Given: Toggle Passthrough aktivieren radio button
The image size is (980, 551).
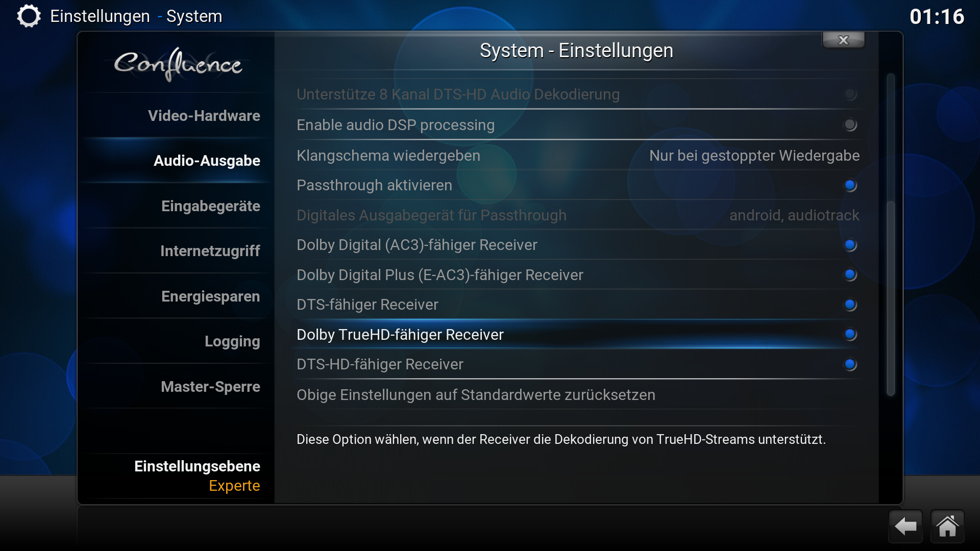Looking at the screenshot, I should tap(850, 185).
